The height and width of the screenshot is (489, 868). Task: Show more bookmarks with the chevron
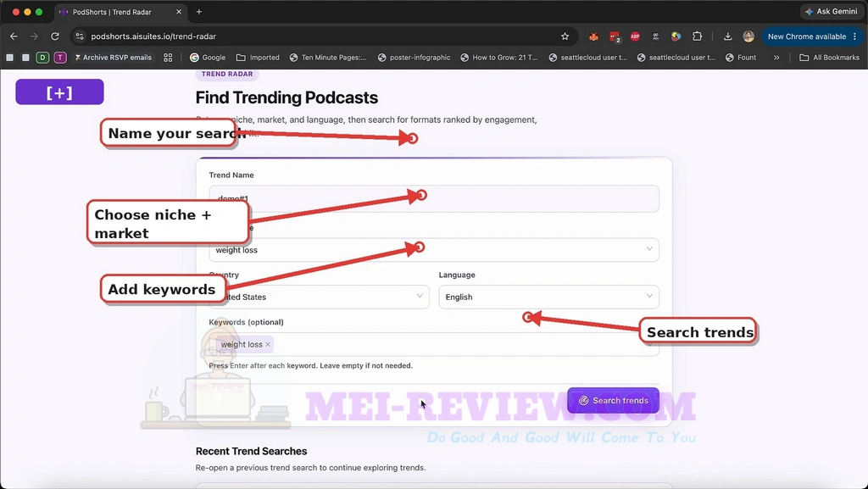(x=776, y=58)
